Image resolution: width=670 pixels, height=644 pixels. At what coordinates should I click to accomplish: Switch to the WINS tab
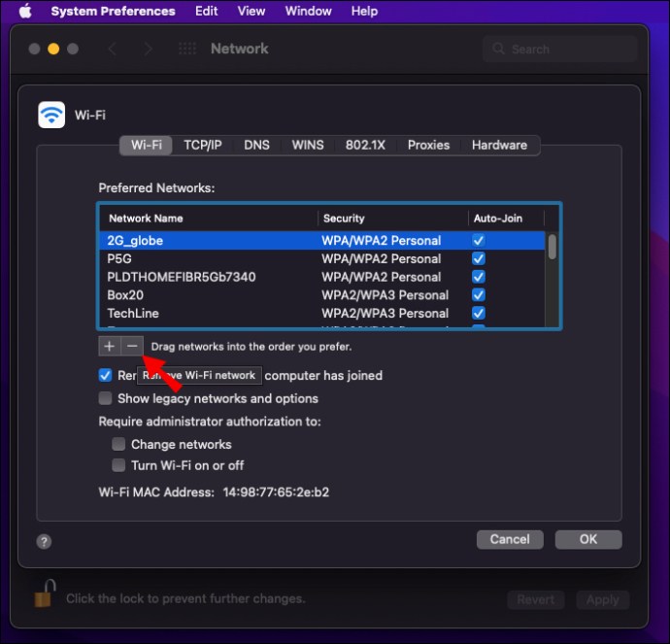pyautogui.click(x=308, y=146)
